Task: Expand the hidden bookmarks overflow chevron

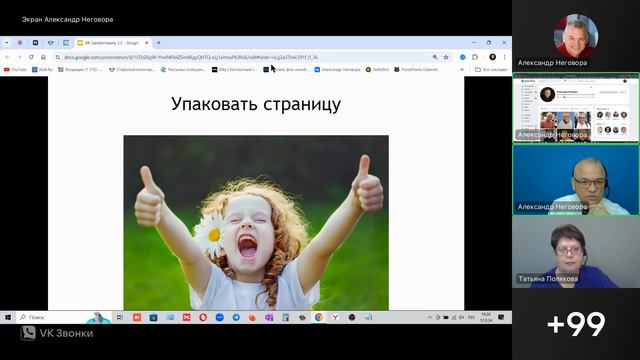Action: 462,70
